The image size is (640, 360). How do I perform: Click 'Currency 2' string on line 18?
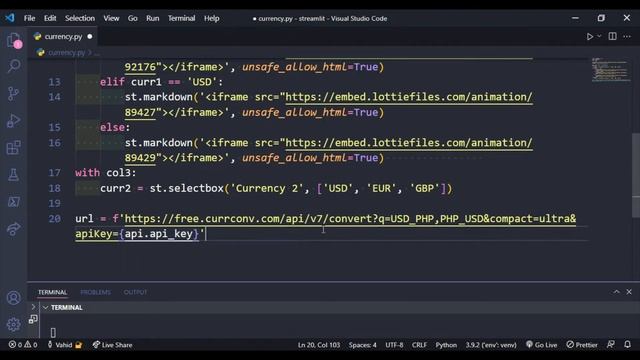tap(267, 189)
